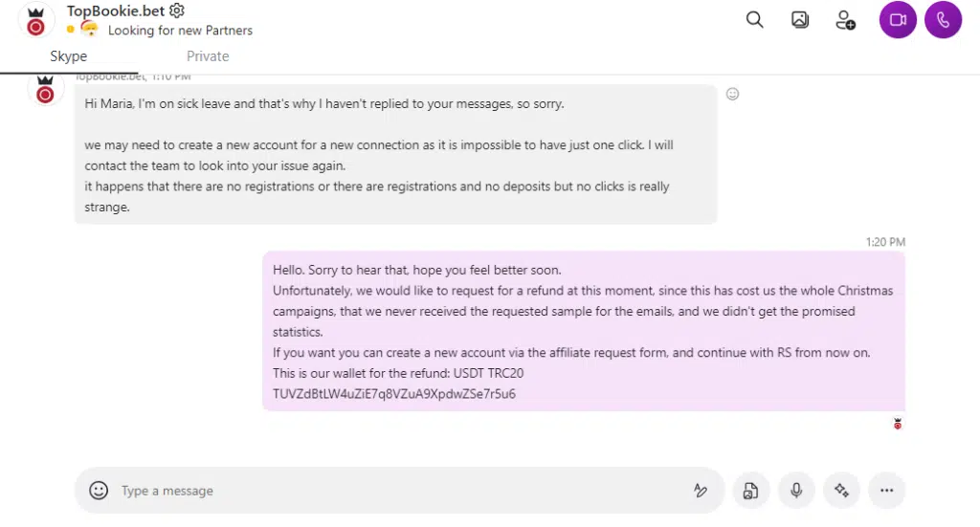Start a video call with TopBookie.bet
Image resolution: width=980 pixels, height=527 pixels.
click(898, 20)
